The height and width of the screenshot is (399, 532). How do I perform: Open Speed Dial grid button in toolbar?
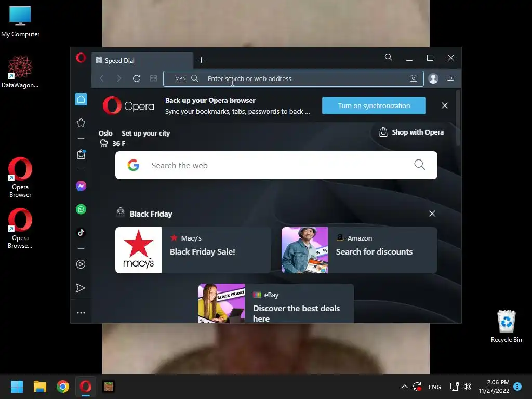point(153,78)
